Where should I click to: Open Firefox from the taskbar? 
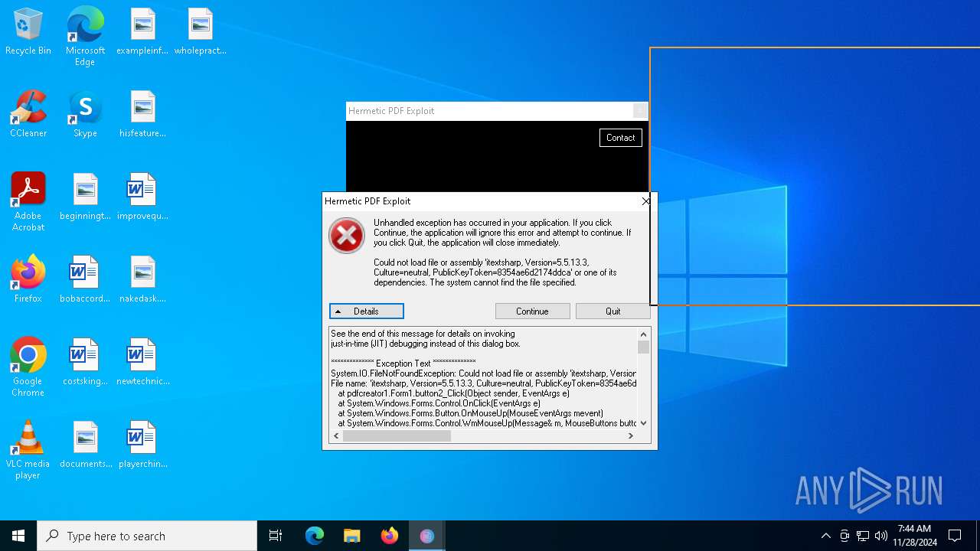coord(389,536)
